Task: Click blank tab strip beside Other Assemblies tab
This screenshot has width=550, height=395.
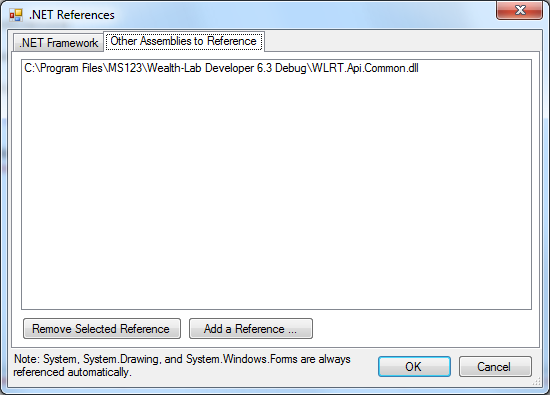Action: [402, 41]
